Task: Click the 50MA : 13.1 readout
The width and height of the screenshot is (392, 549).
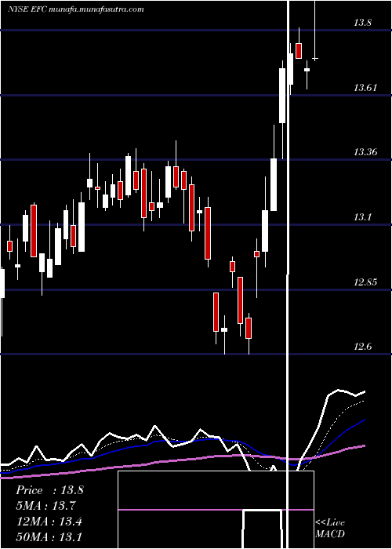Action: (49, 536)
